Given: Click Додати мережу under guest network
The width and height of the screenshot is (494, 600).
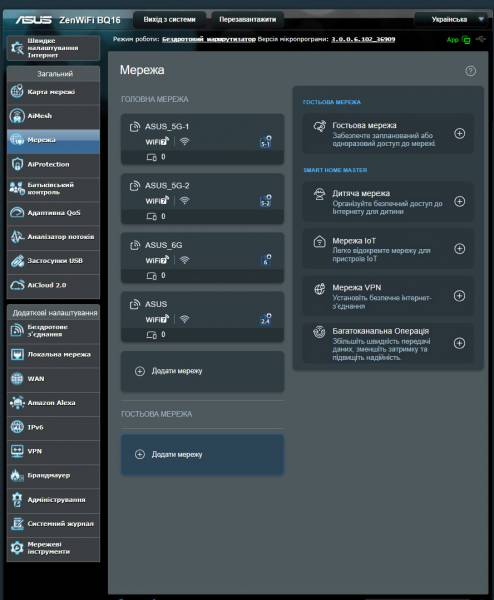Looking at the screenshot, I should coord(202,454).
